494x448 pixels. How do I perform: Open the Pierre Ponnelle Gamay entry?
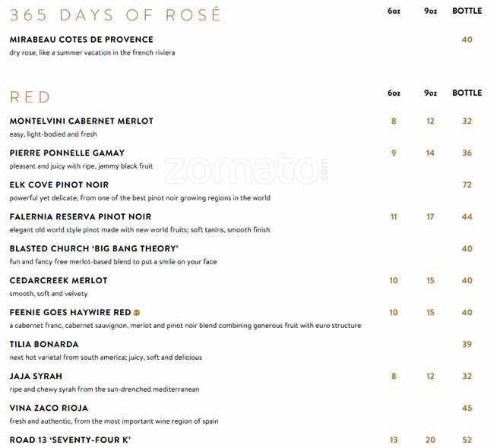pos(67,153)
